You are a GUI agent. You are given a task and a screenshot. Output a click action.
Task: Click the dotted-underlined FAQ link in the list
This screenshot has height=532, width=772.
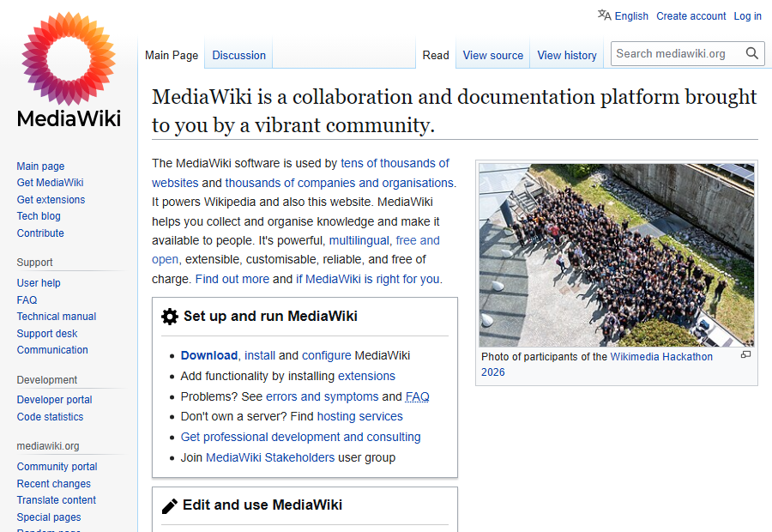coord(418,396)
